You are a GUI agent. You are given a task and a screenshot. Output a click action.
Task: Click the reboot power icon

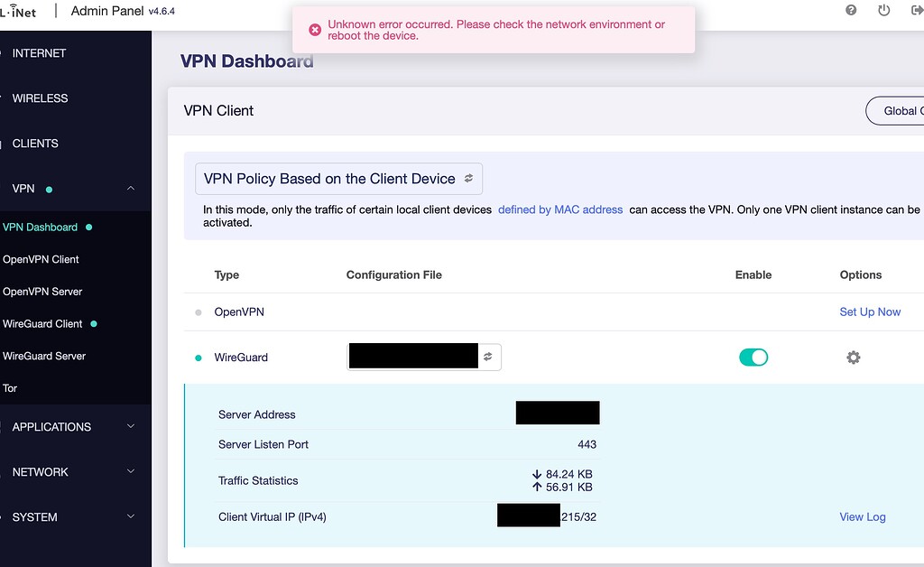tap(883, 10)
